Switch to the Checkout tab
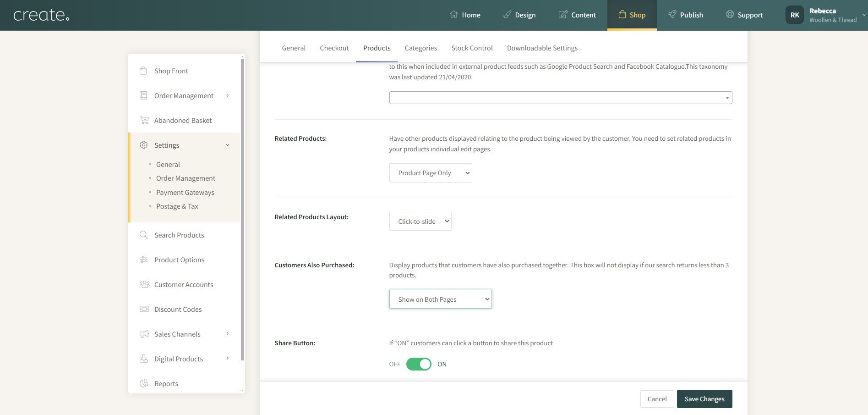 [x=334, y=48]
